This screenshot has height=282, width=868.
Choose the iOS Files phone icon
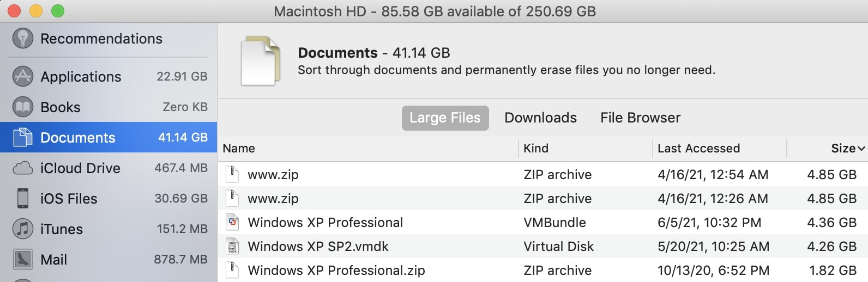pos(23,198)
